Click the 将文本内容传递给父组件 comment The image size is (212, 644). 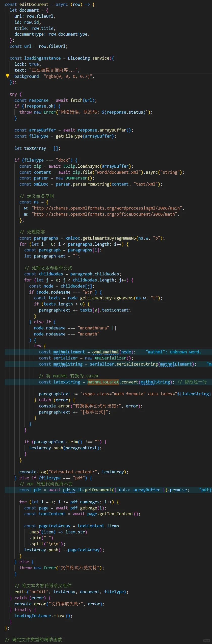(43, 586)
